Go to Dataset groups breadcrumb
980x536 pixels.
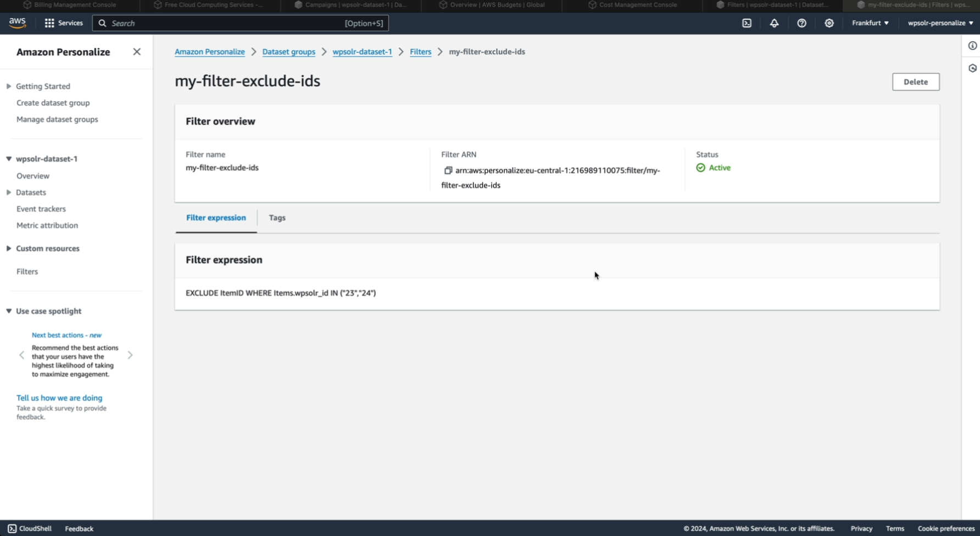coord(289,52)
